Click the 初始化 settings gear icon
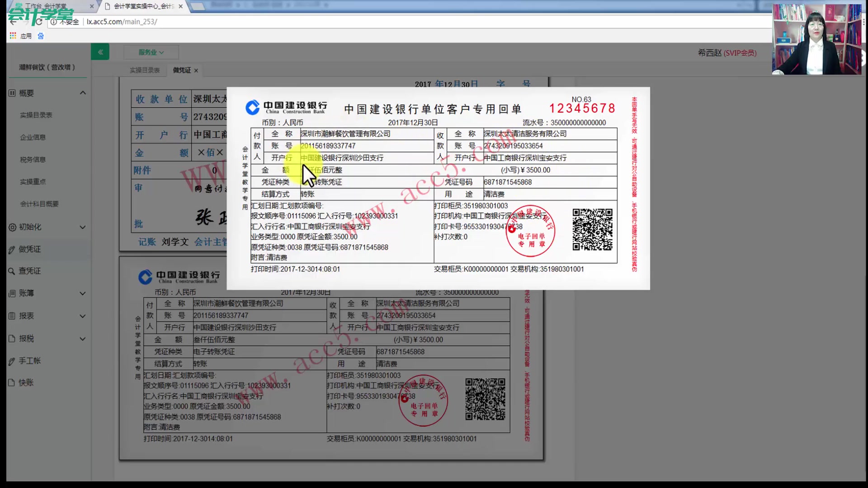868x488 pixels. click(x=12, y=227)
